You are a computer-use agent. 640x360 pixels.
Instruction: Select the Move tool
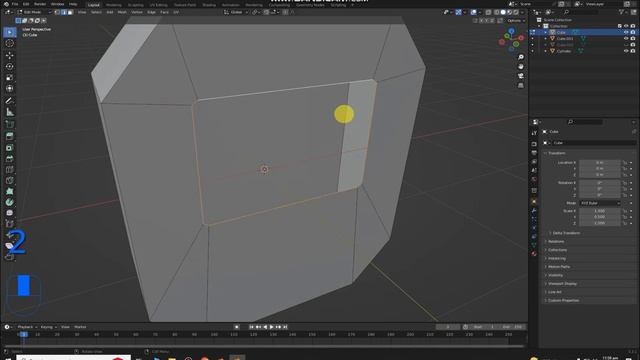9,56
